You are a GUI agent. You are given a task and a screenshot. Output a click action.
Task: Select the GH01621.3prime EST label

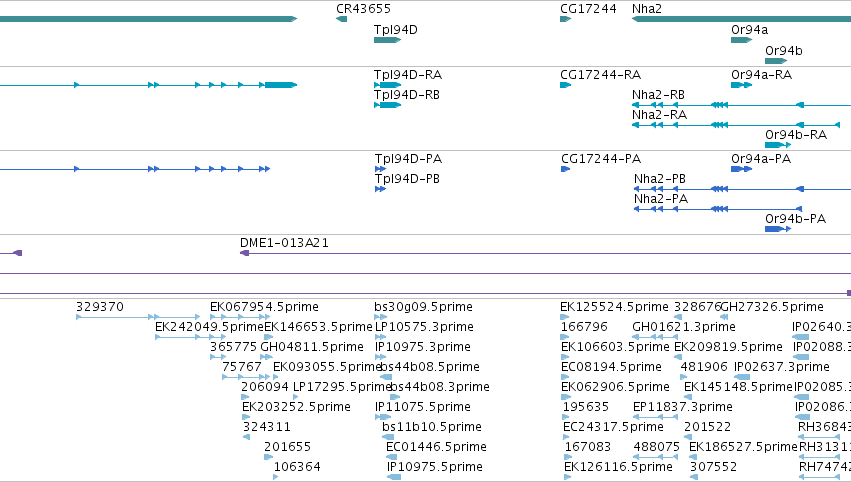pos(684,327)
